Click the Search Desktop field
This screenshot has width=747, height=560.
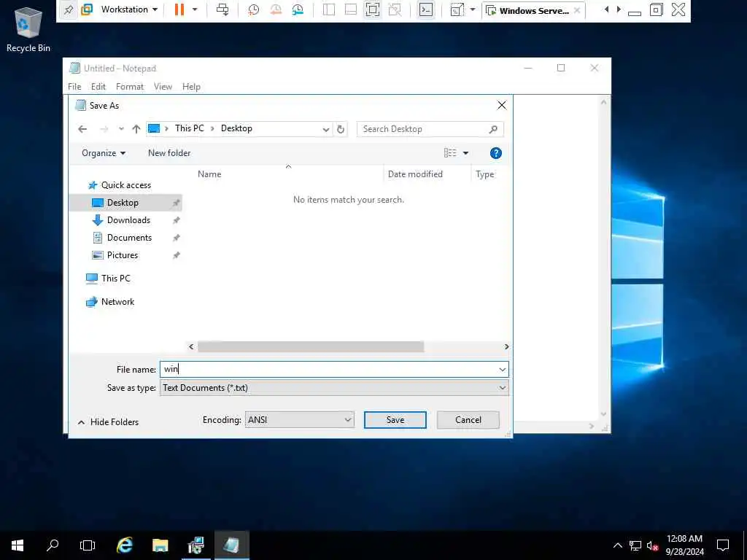click(x=430, y=129)
